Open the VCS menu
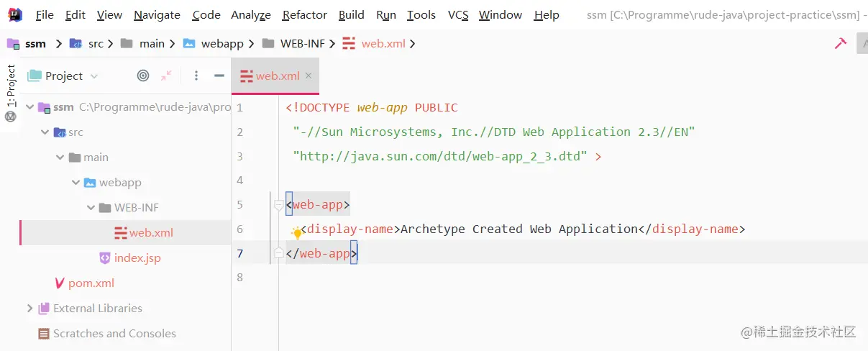Image resolution: width=868 pixels, height=351 pixels. [x=457, y=14]
